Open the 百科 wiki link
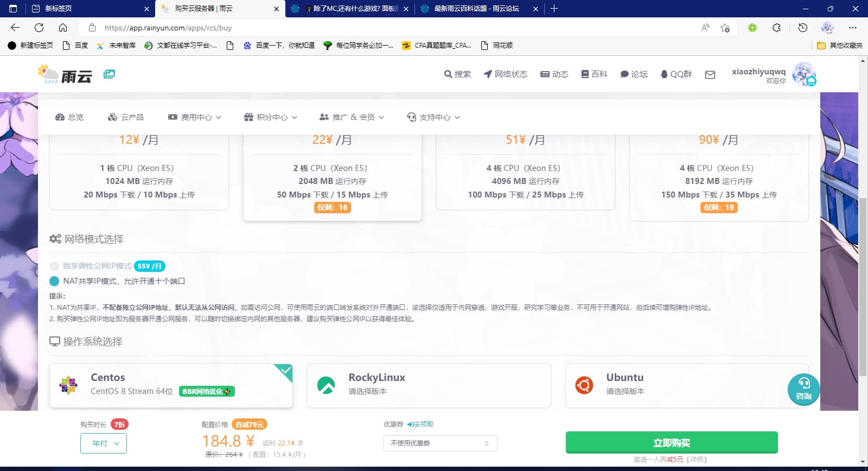Screen dimensions: 868x471 point(594,74)
